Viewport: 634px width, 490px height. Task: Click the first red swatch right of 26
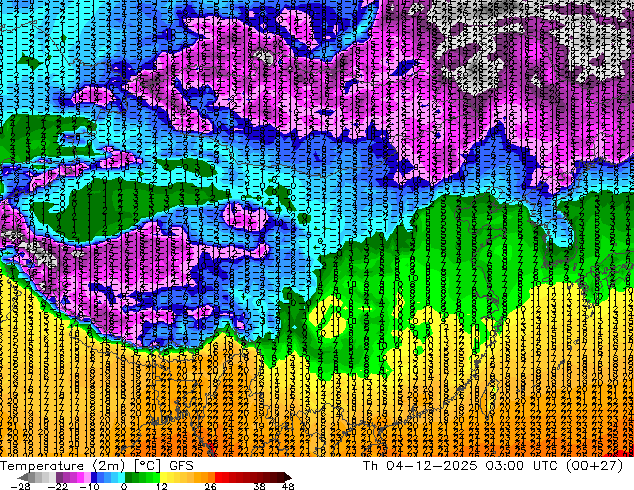pyautogui.click(x=218, y=477)
